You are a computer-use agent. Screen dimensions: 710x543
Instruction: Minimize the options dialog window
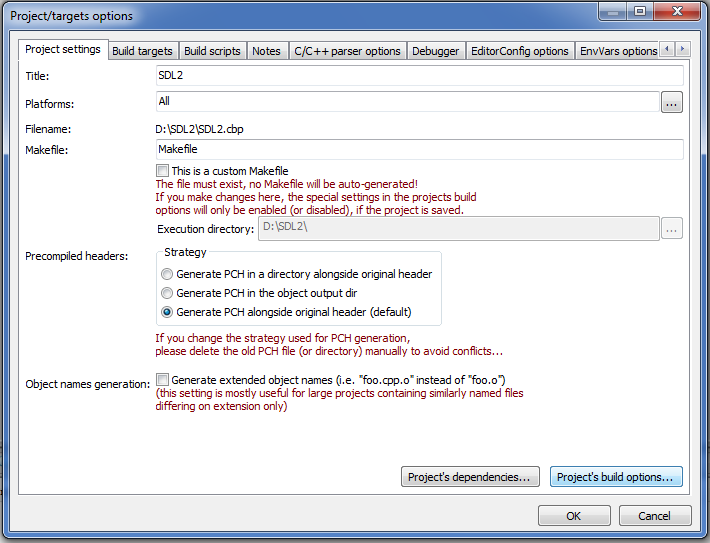click(612, 11)
